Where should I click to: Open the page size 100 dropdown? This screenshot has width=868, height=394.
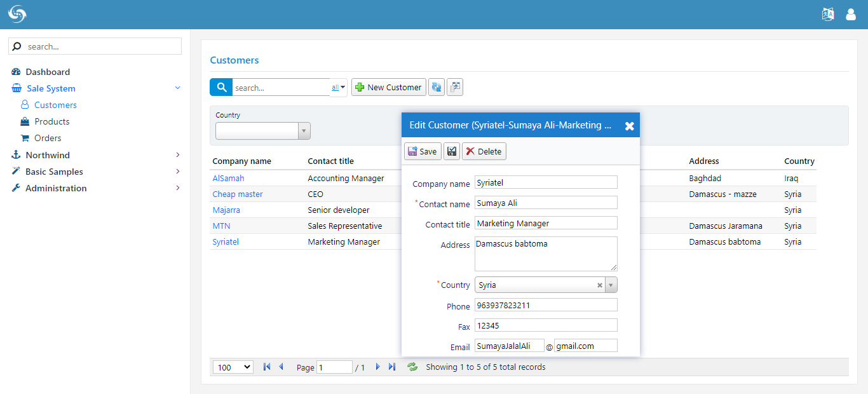point(234,367)
